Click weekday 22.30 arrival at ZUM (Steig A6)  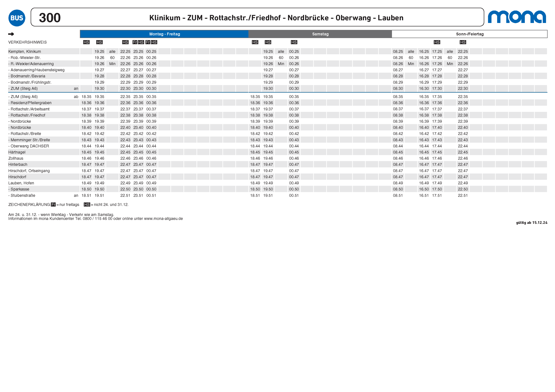(125, 89)
